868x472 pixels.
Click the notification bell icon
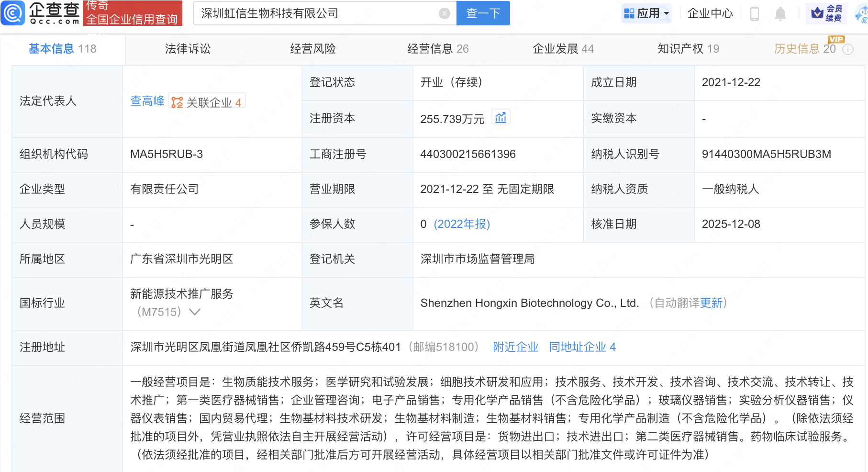coord(780,14)
